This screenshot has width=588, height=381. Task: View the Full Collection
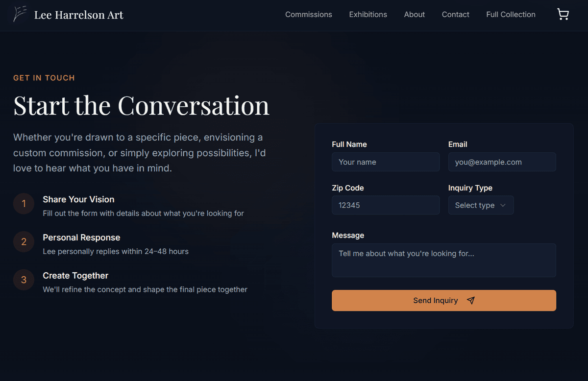click(511, 15)
